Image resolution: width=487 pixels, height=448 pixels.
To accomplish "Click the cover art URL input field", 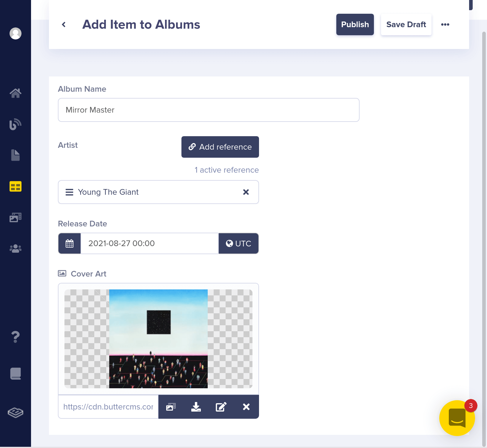I will (x=108, y=407).
